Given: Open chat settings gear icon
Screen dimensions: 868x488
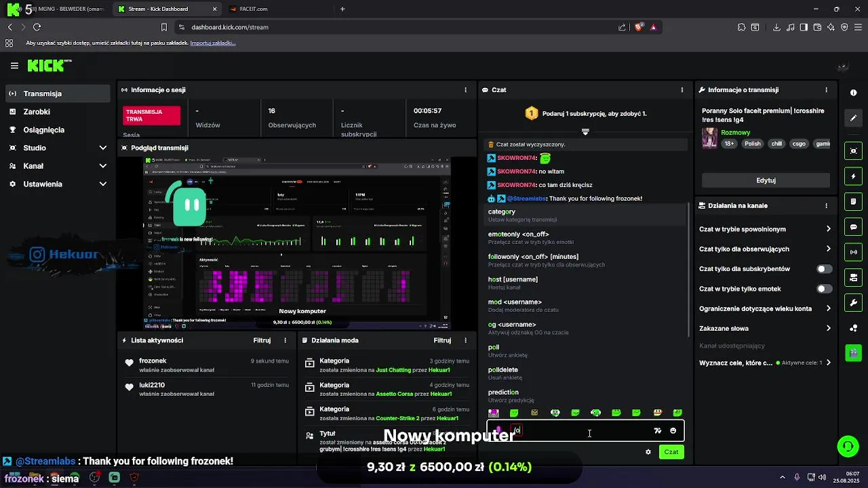Looking at the screenshot, I should pos(648,452).
